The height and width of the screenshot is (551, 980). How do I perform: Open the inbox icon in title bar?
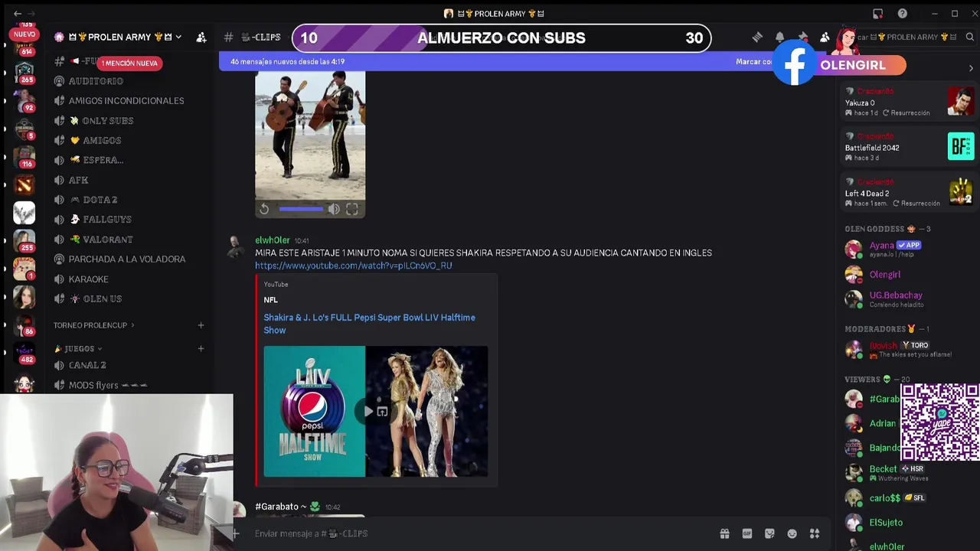878,14
